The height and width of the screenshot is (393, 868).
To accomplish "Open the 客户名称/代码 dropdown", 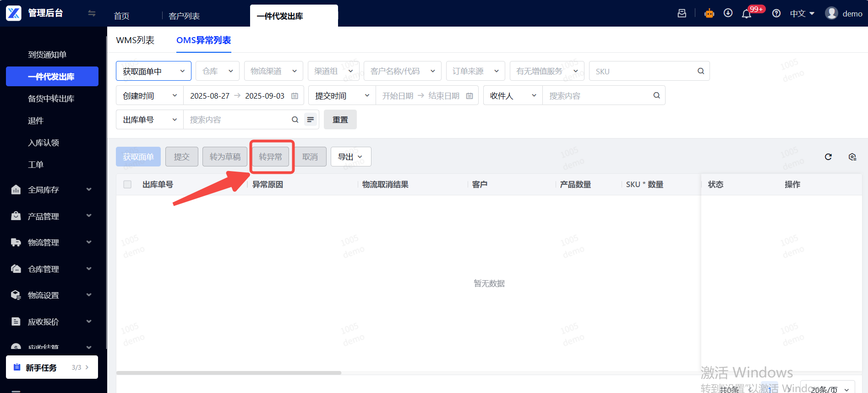I will coord(403,71).
